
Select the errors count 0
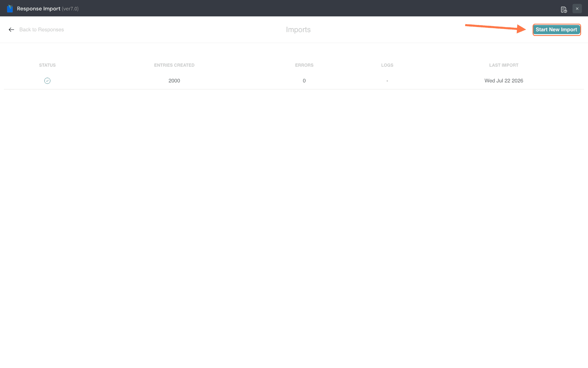304,81
